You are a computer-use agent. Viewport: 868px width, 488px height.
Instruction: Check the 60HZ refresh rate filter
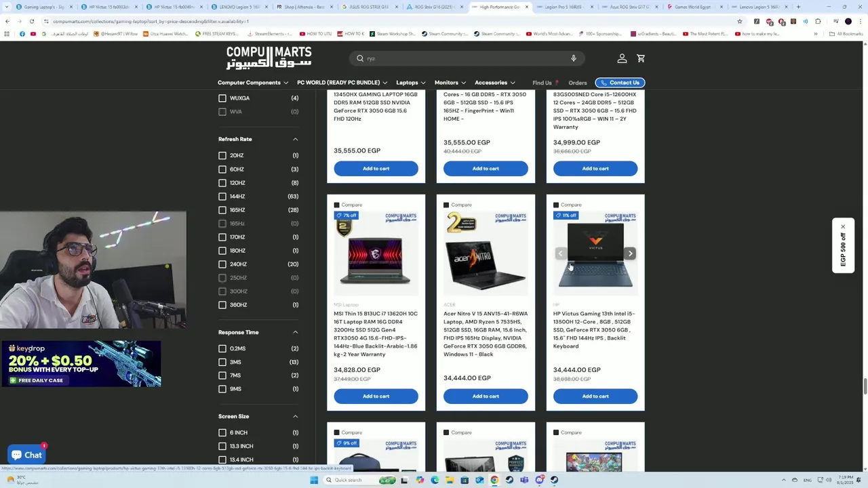pos(222,169)
